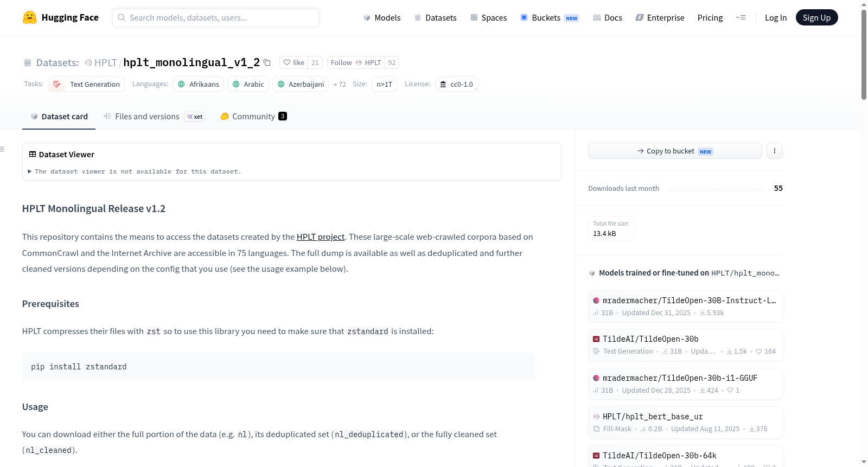Select the Azerbaijani language tag
Viewport: 868px width, 467px height.
301,84
